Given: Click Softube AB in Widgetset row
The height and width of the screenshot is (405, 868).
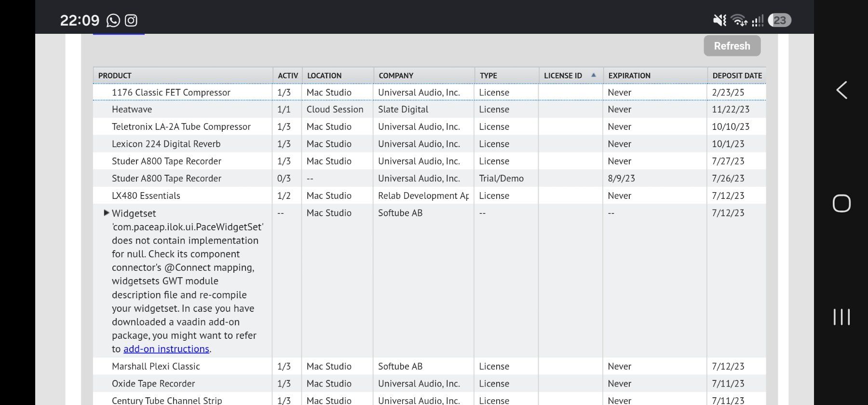Looking at the screenshot, I should (x=400, y=213).
